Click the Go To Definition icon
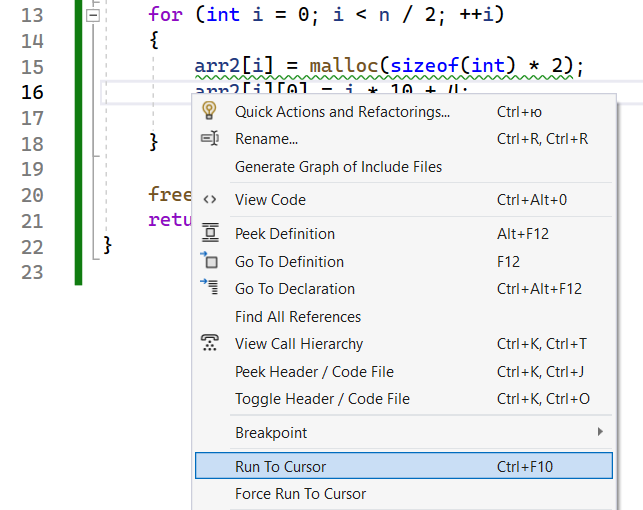Screen dimensions: 643x510 coord(210,261)
